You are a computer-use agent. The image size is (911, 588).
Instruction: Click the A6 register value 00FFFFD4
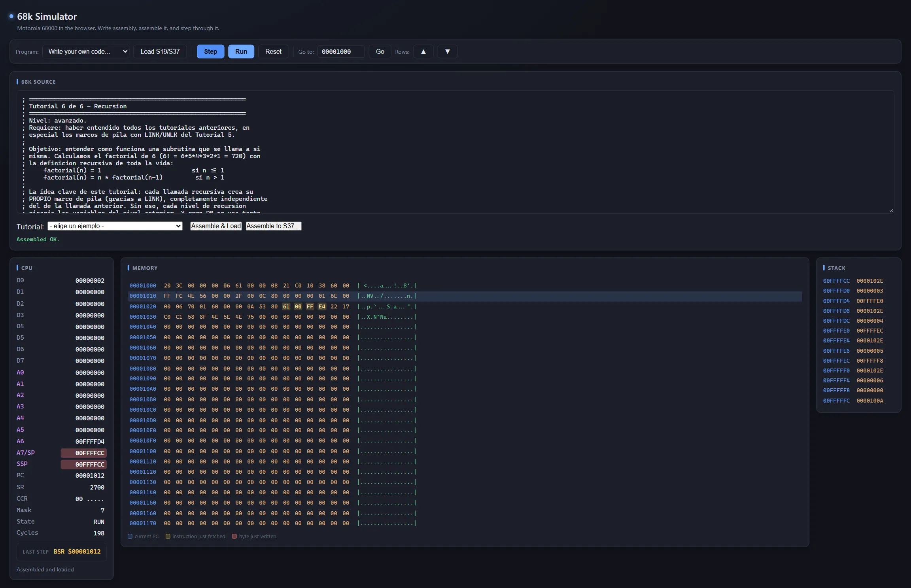[x=90, y=441]
